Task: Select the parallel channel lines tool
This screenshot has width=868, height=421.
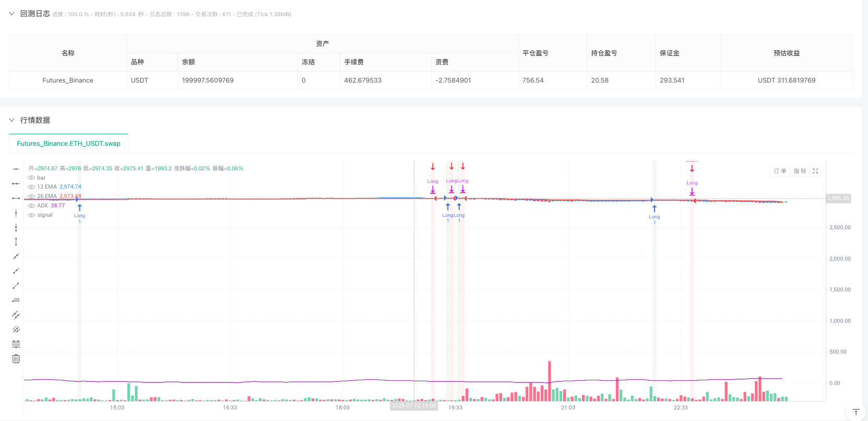Action: (16, 315)
